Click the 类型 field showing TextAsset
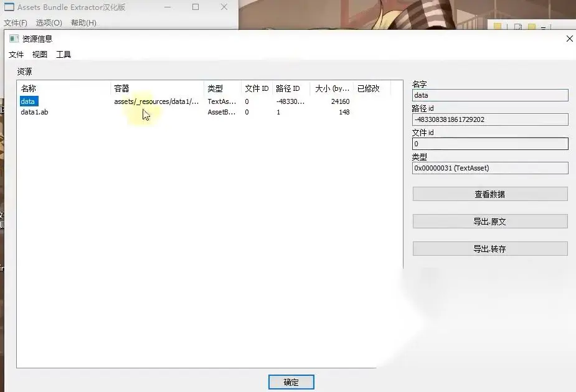 pyautogui.click(x=490, y=168)
